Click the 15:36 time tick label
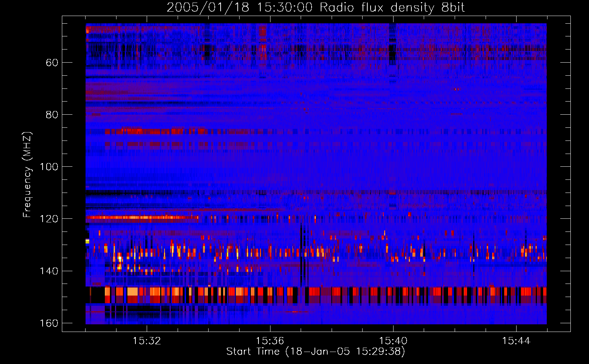Viewport: 589px width, 364px height. tap(270, 341)
